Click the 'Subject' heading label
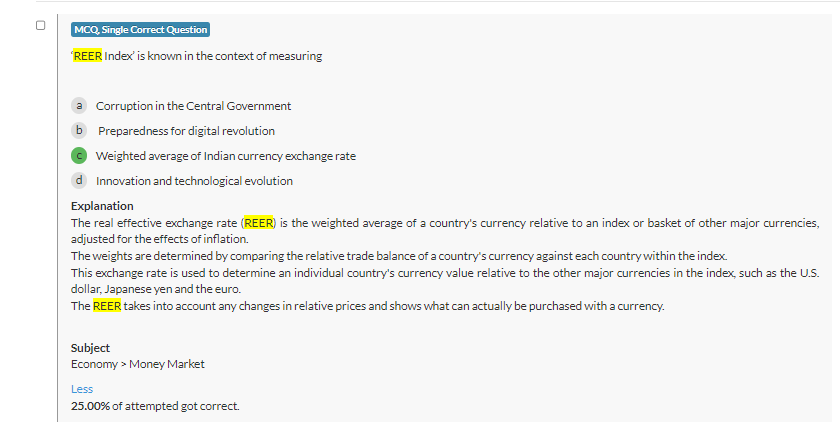The image size is (840, 429). [x=90, y=348]
